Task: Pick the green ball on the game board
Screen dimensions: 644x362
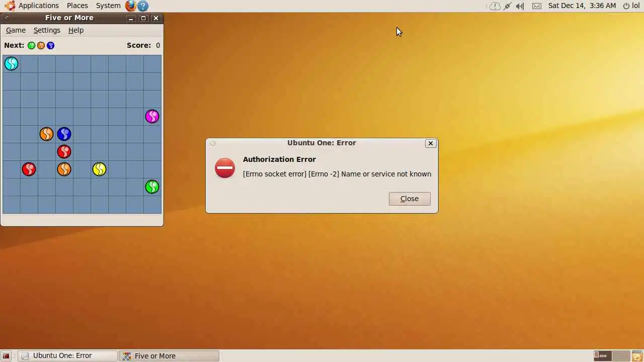Action: point(152,187)
